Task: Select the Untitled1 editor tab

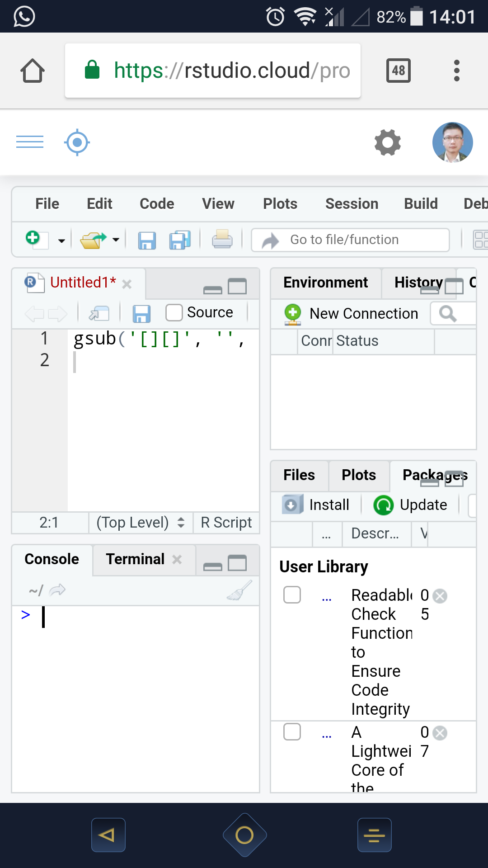Action: click(83, 283)
